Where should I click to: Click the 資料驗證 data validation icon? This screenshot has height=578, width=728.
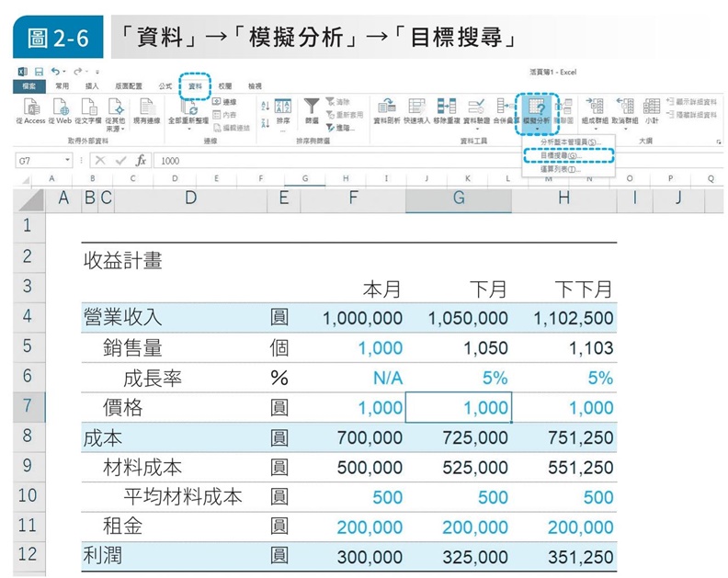coord(476,107)
